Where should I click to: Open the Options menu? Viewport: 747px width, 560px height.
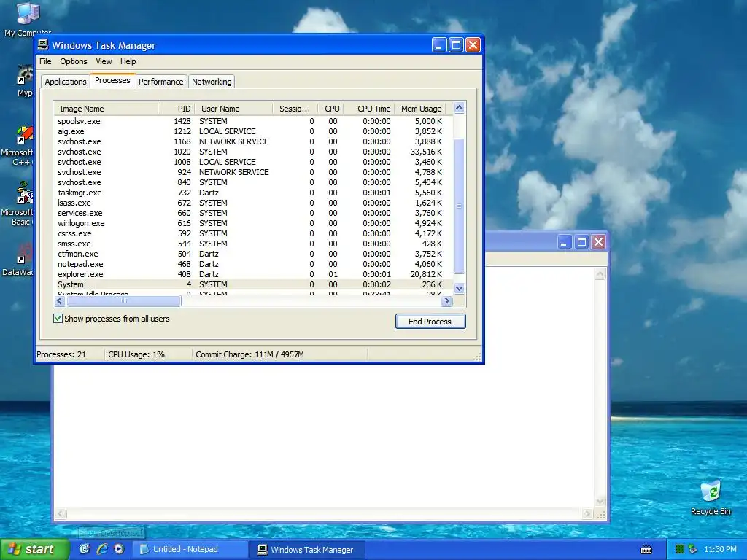tap(74, 61)
